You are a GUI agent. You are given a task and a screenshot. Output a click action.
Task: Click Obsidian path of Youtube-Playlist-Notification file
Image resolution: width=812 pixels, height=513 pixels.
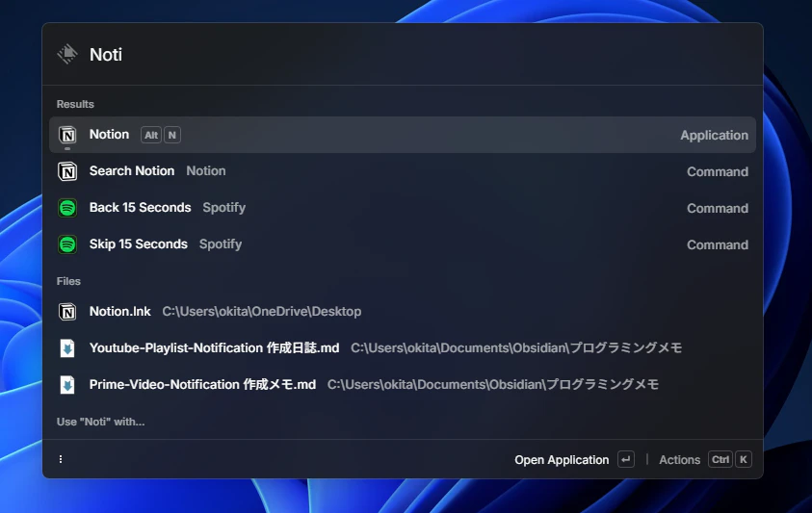515,347
